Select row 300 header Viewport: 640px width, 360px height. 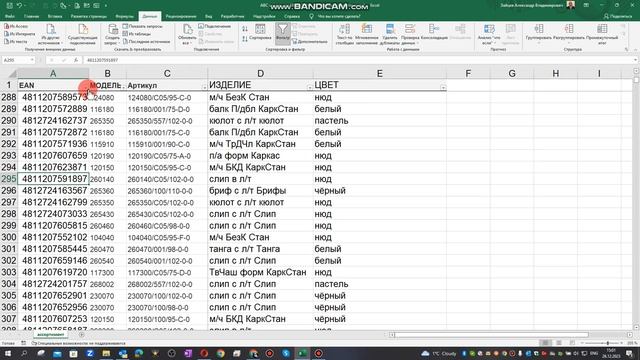coord(9,237)
